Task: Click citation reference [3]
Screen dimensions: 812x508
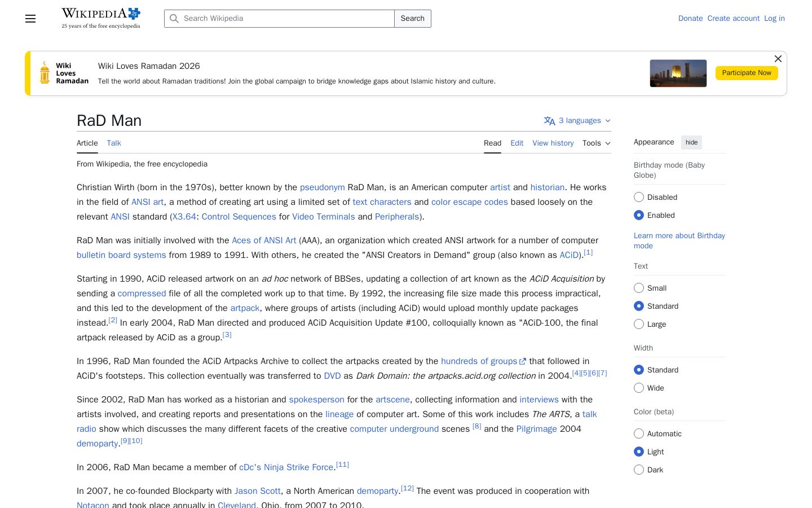Action: pyautogui.click(x=227, y=335)
